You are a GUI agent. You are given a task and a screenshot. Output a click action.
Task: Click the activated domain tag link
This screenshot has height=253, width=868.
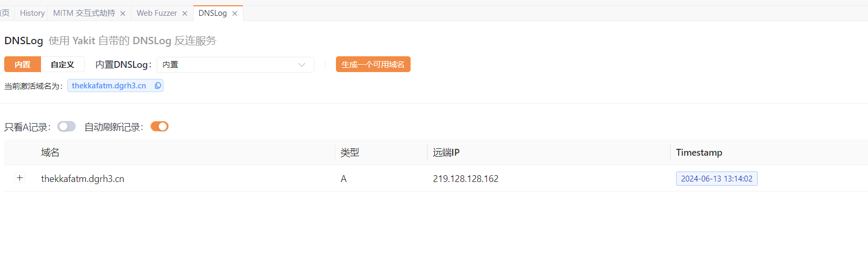coord(109,86)
